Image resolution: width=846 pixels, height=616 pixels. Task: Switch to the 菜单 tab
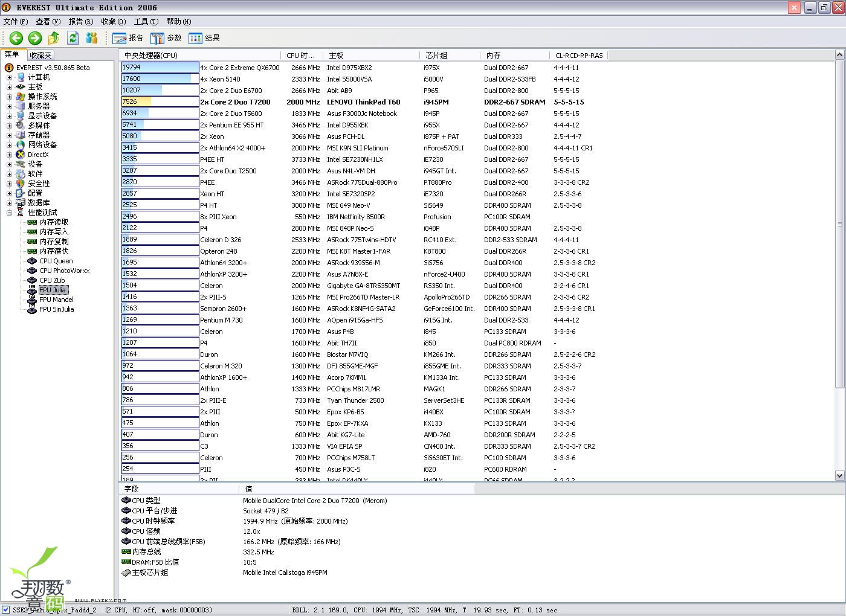pos(13,54)
